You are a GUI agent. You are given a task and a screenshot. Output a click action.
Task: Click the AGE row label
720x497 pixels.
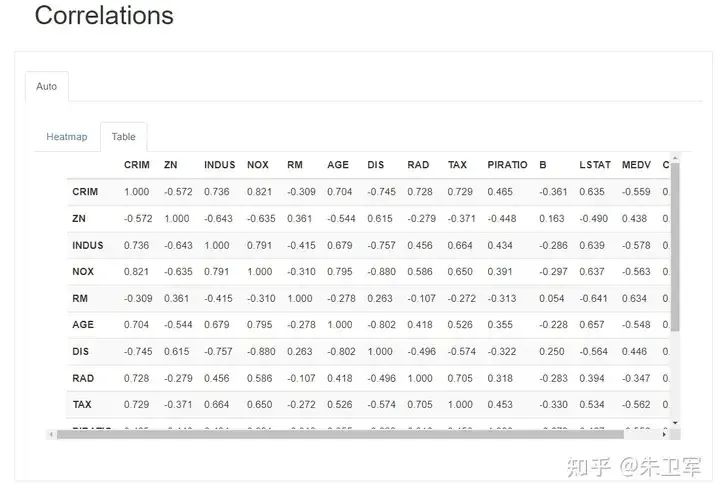click(83, 325)
